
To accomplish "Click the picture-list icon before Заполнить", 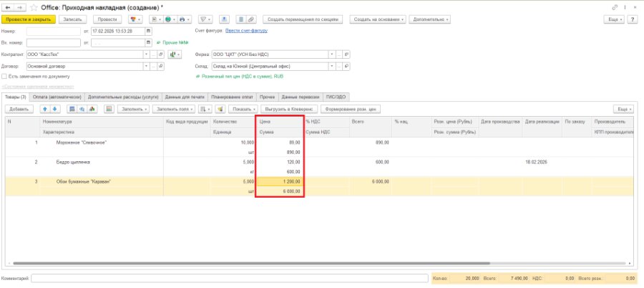I will pos(109,109).
